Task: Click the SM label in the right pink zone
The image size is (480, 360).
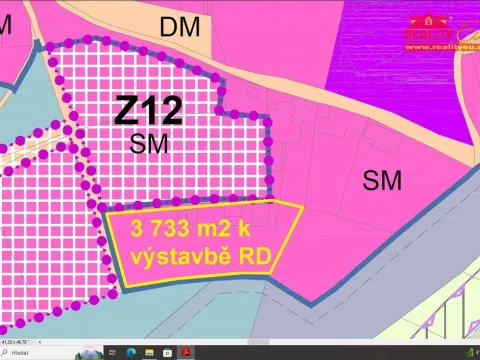Action: coord(382,180)
